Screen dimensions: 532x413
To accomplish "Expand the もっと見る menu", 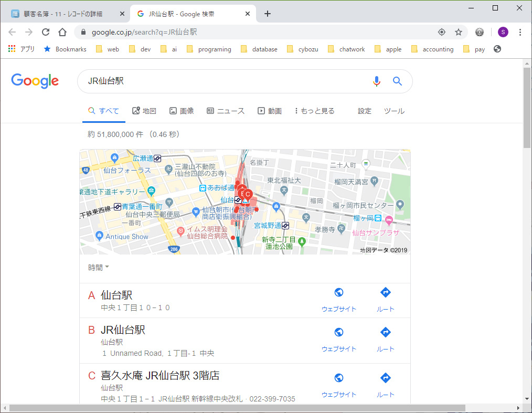I will [314, 111].
